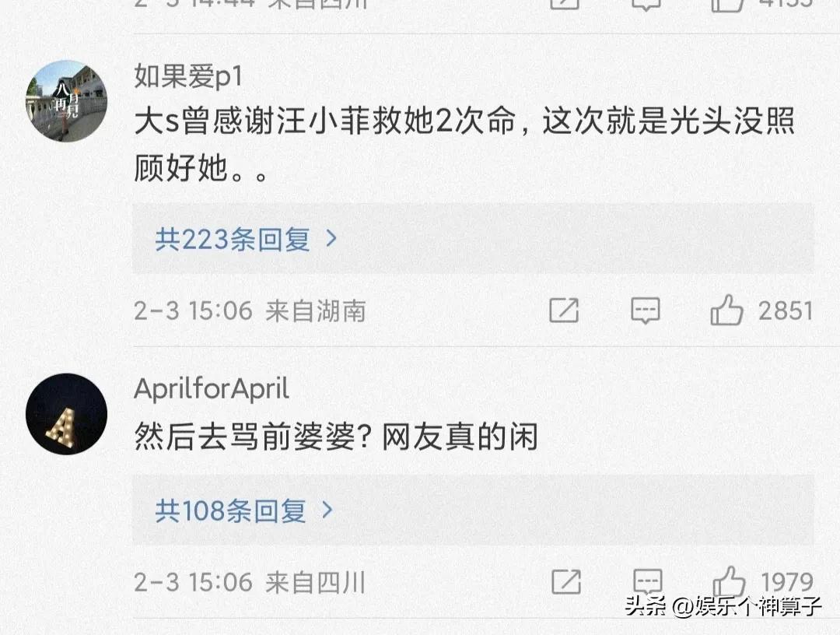
Task: Tap the AprilforApril letter-A avatar
Action: (x=67, y=414)
